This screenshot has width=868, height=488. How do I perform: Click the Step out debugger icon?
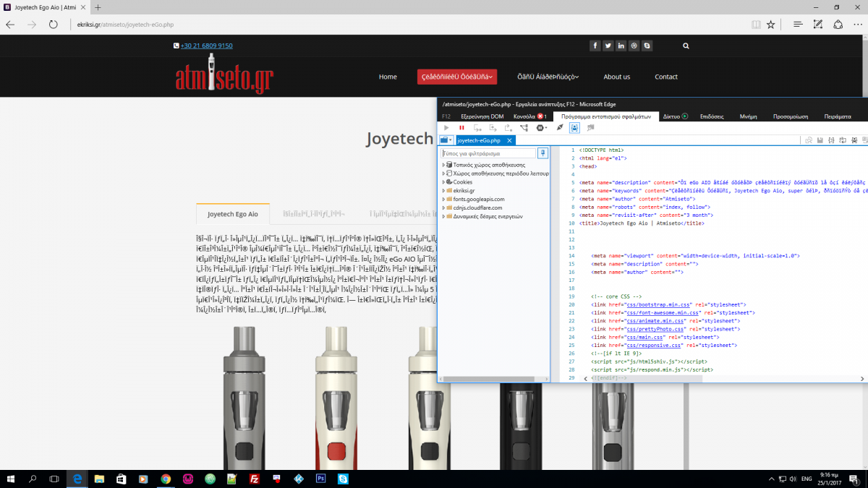tap(509, 127)
